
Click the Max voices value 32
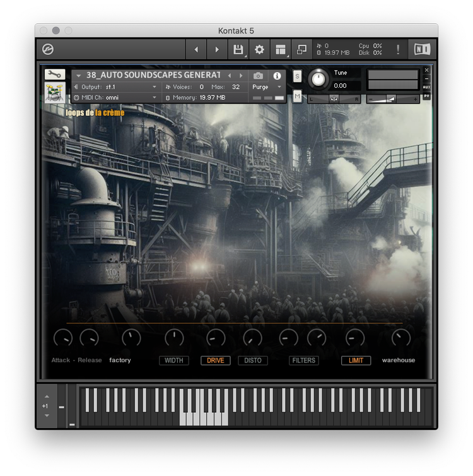point(236,87)
